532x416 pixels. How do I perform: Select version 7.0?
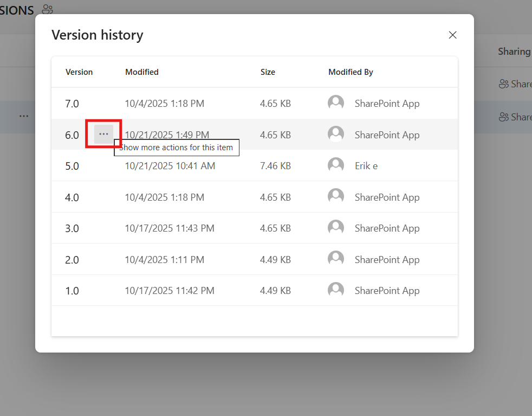tap(72, 104)
